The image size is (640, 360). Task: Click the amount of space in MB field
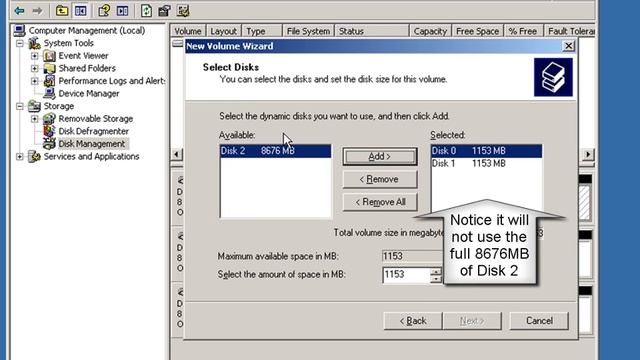pos(406,275)
